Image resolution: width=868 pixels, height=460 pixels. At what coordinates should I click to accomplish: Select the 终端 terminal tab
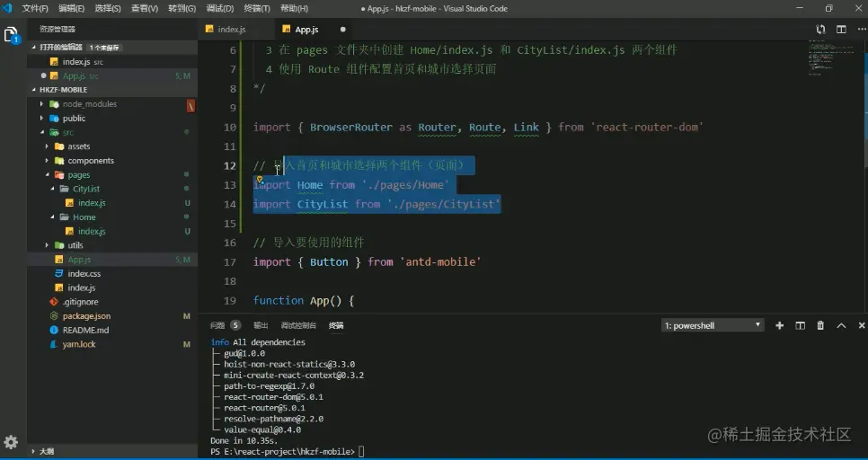tap(336, 325)
